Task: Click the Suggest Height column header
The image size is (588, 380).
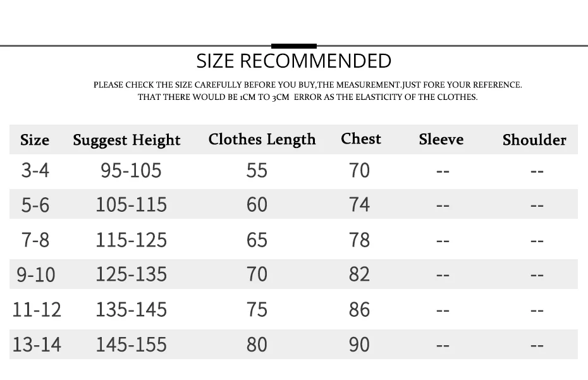Action: pos(126,140)
